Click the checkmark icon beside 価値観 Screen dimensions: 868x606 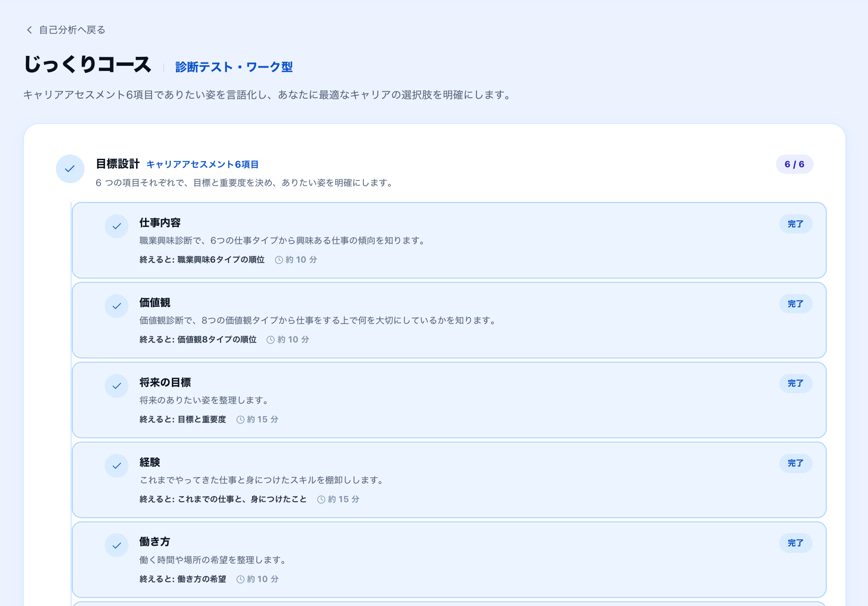(117, 306)
